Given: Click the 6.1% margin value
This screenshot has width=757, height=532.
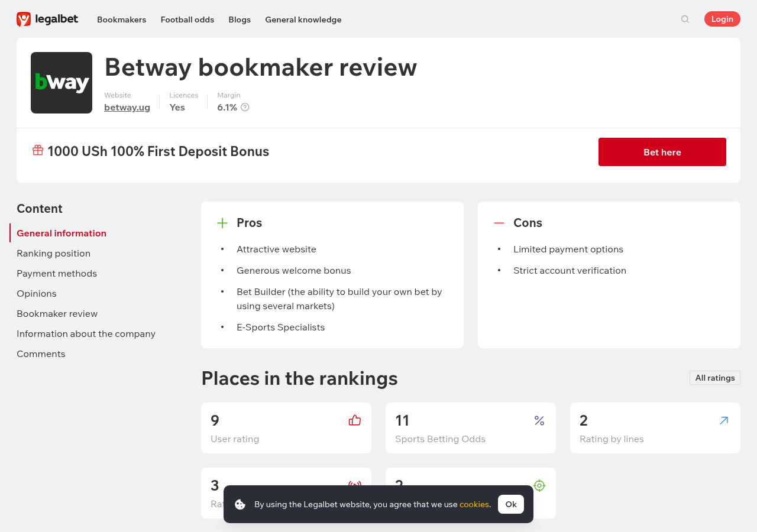Looking at the screenshot, I should click(x=227, y=107).
